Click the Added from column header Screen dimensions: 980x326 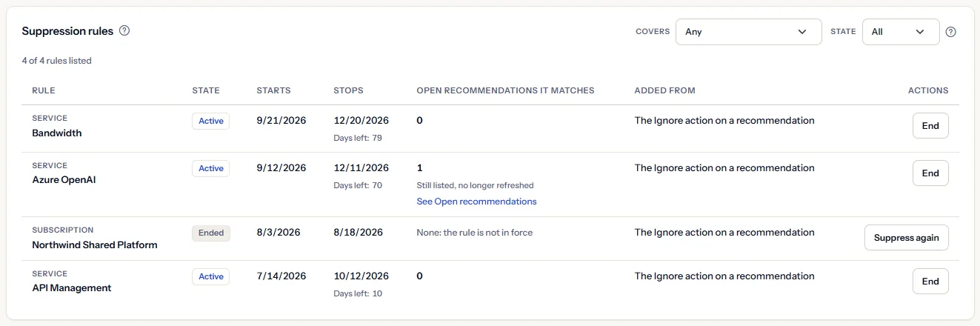click(x=664, y=90)
